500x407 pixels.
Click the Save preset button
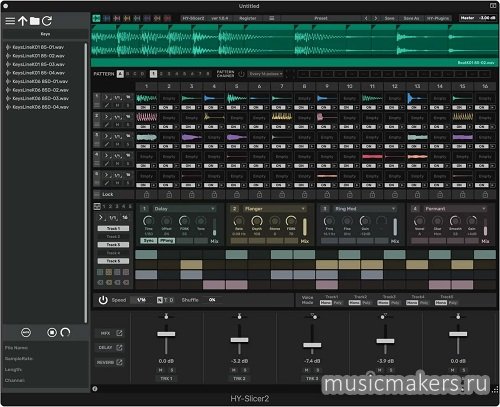tap(389, 18)
